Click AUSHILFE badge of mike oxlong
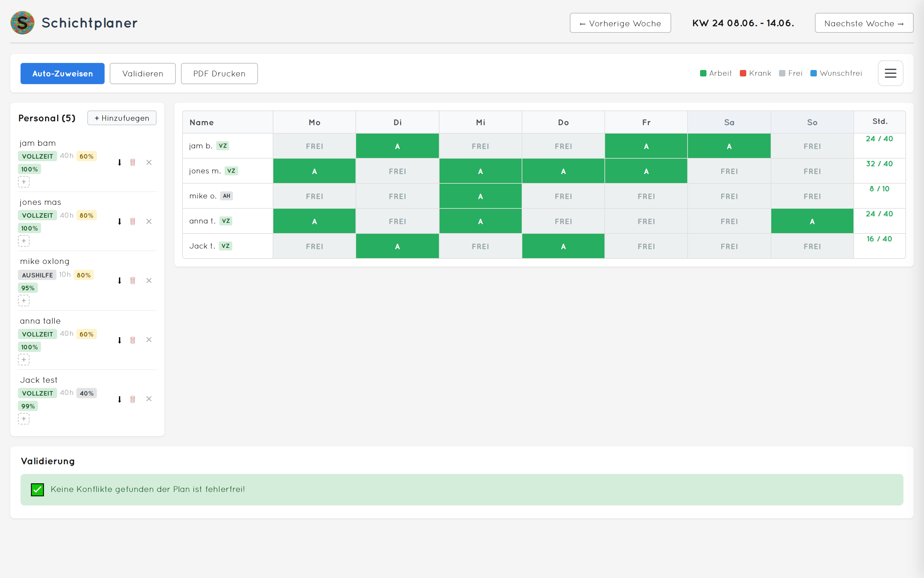 coord(38,275)
